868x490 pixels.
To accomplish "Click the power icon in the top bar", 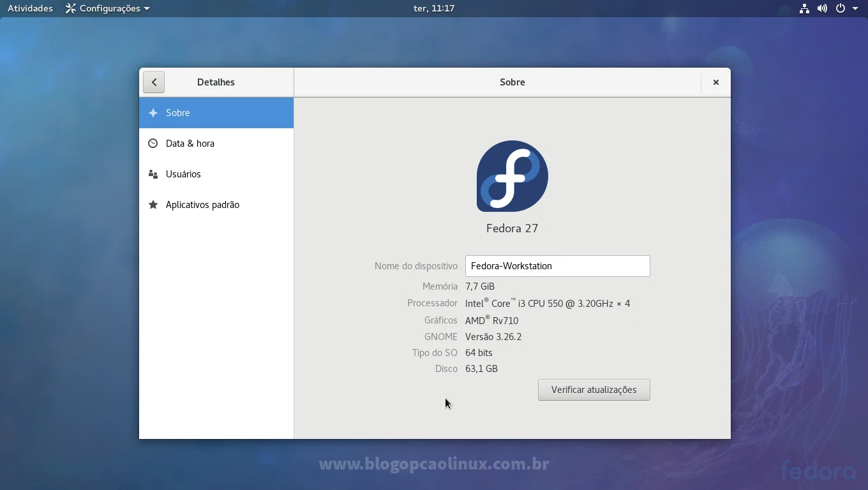I will click(841, 8).
